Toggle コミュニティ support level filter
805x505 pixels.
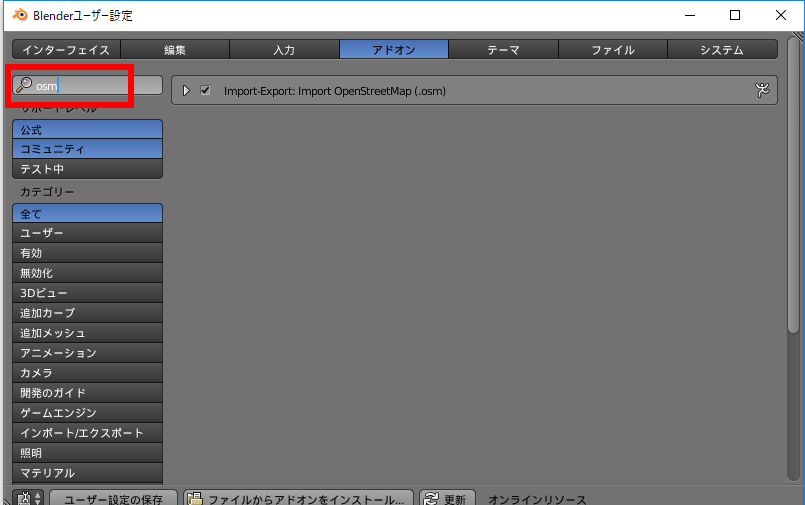pos(87,149)
